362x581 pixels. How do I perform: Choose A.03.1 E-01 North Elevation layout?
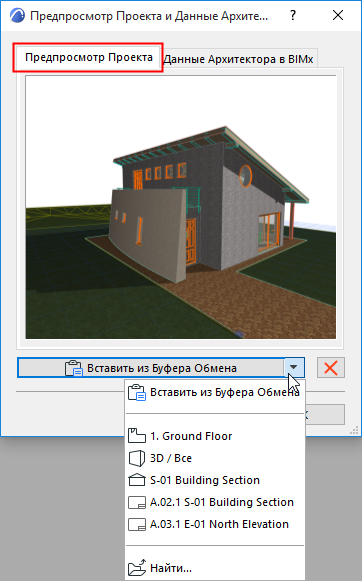pyautogui.click(x=215, y=524)
